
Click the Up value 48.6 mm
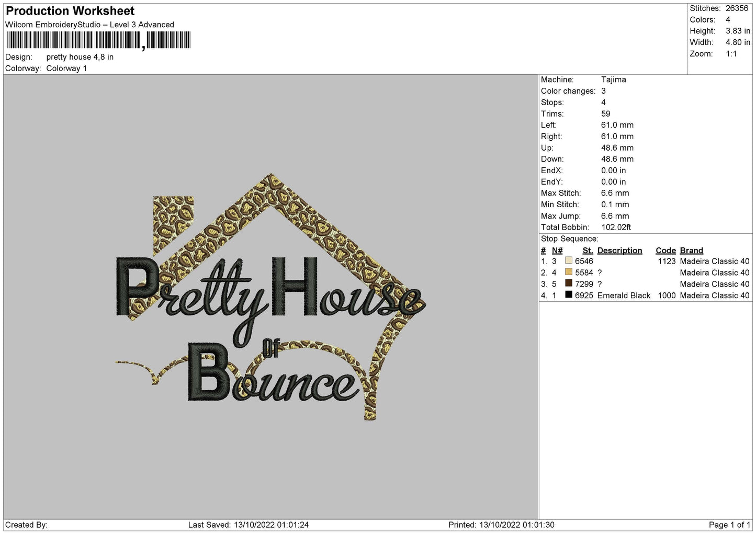pos(617,148)
